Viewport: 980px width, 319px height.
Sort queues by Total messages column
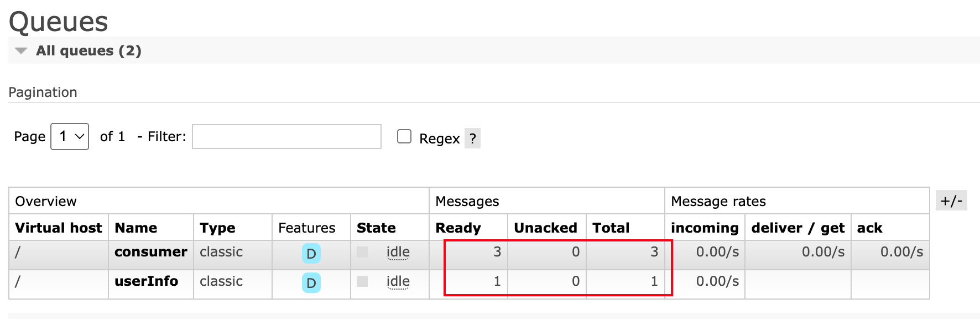[611, 228]
